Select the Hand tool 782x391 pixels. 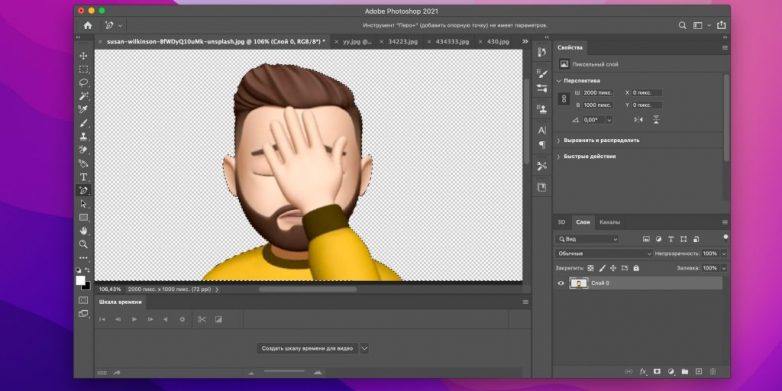tap(83, 230)
